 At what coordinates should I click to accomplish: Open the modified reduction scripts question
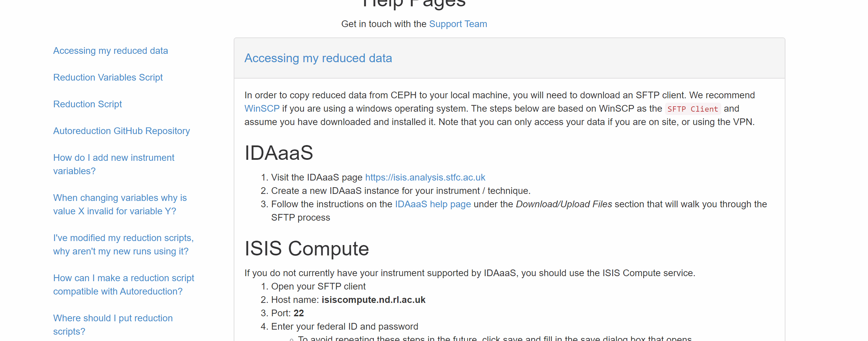pyautogui.click(x=123, y=244)
